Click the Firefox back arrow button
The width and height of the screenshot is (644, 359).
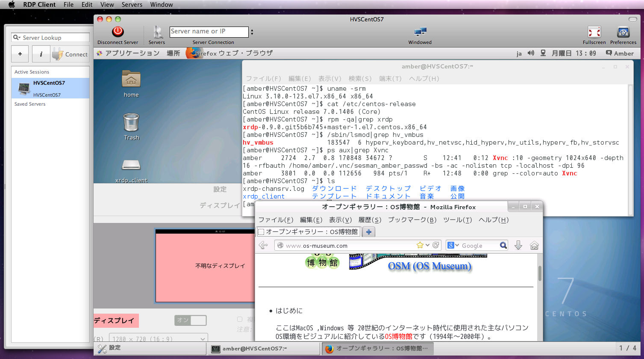(264, 245)
